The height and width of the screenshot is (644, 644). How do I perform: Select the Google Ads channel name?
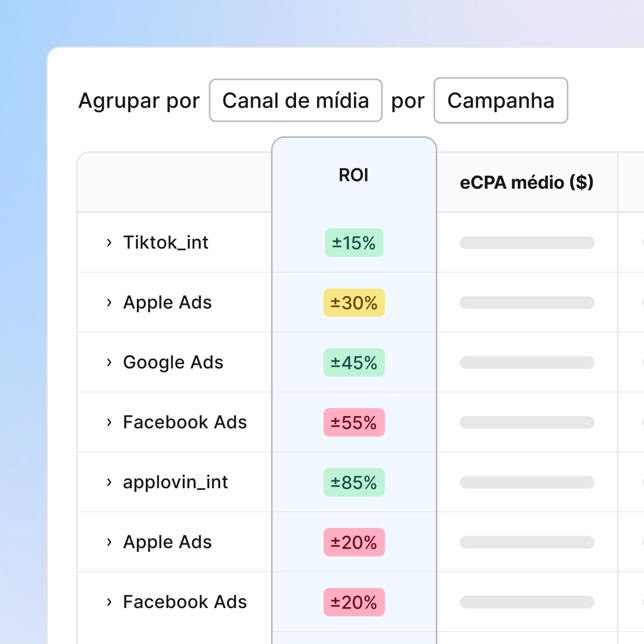(173, 362)
